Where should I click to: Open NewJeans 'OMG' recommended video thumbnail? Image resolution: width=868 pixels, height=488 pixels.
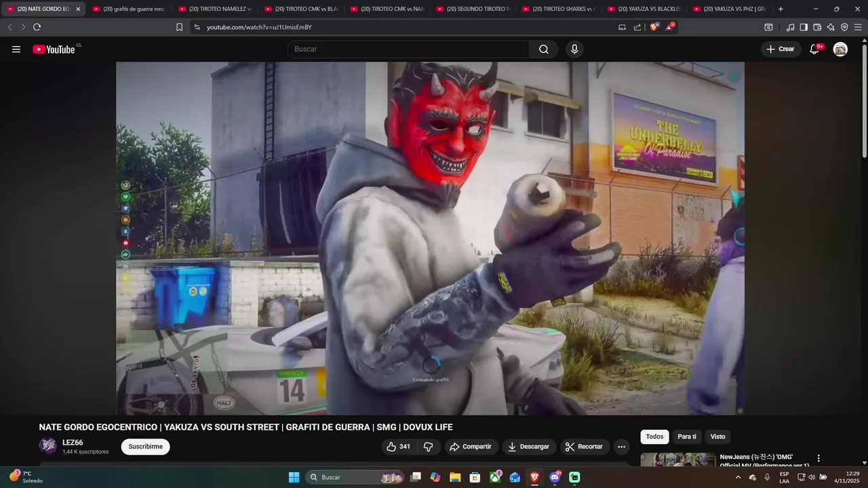tap(678, 460)
